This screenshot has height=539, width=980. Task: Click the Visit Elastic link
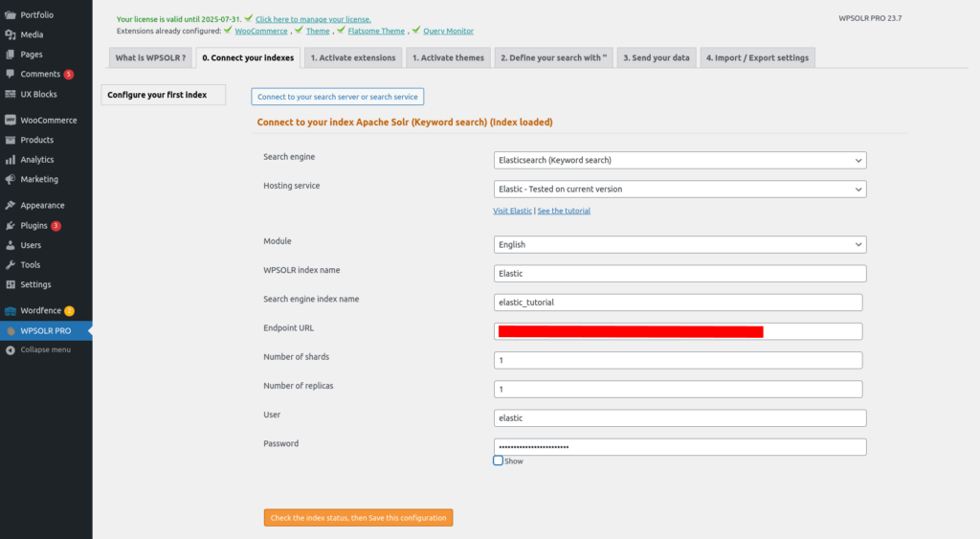[x=513, y=211]
